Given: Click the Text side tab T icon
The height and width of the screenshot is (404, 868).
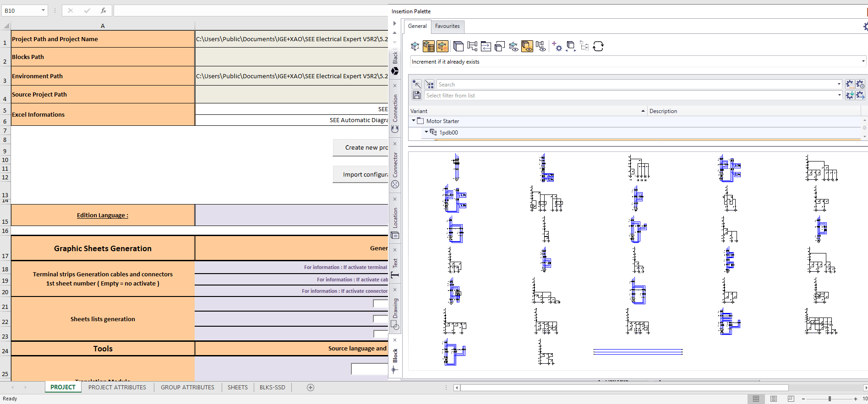Looking at the screenshot, I should (x=395, y=275).
